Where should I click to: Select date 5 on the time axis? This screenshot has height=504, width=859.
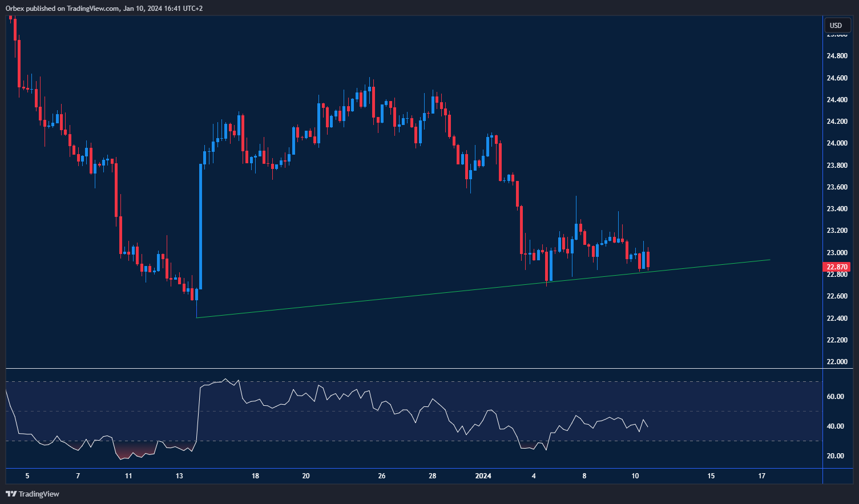coord(27,476)
